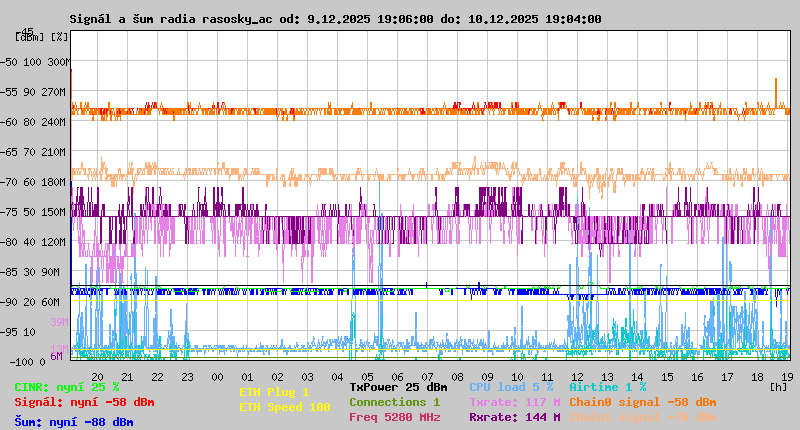The height and width of the screenshot is (430, 800).
Task: Click the '-100 0' y-axis label
Action: [x=28, y=362]
